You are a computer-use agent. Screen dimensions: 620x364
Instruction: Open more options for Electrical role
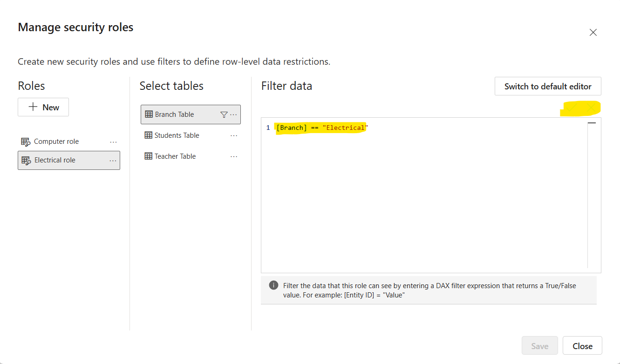pyautogui.click(x=113, y=161)
